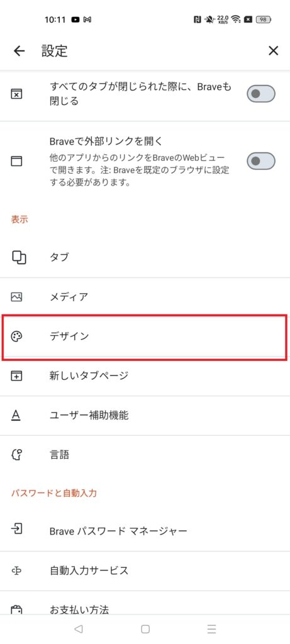This screenshot has width=290, height=644.
Task: Open Brave パスワード マネージャー
Action: point(145,531)
